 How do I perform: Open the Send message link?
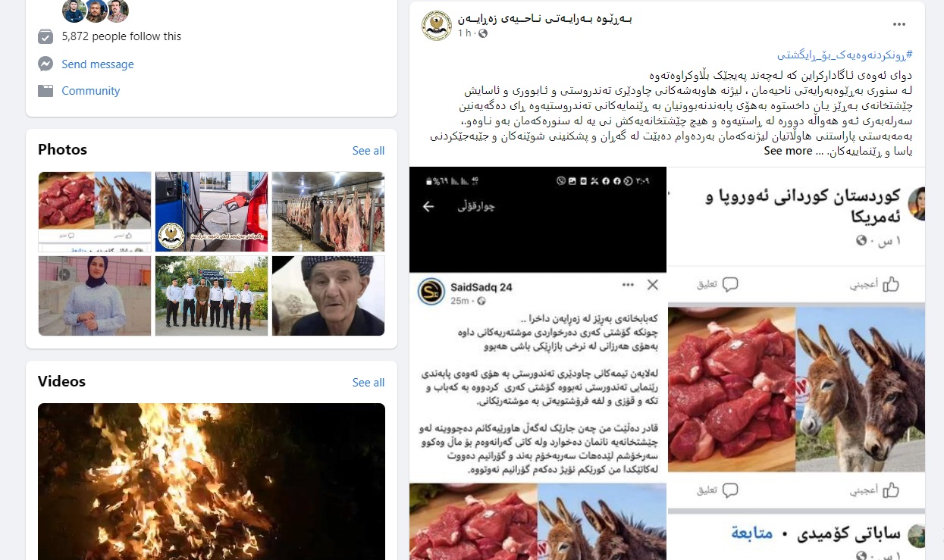click(98, 64)
